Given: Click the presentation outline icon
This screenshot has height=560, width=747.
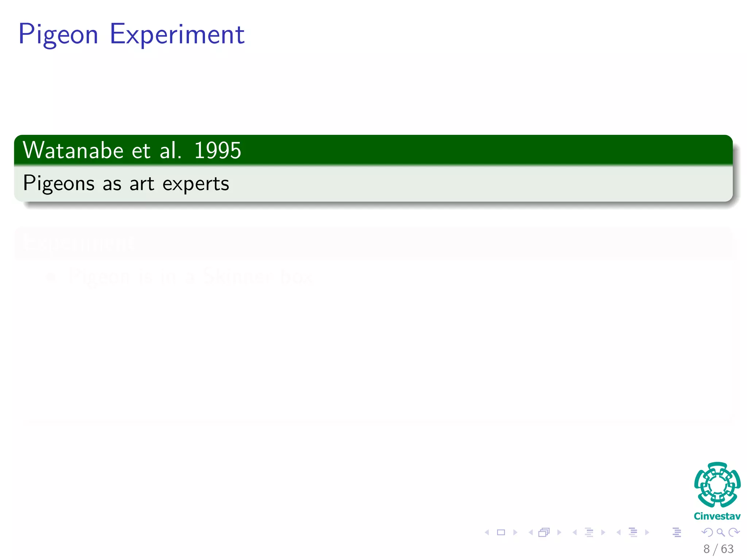Looking at the screenshot, I should [x=677, y=533].
